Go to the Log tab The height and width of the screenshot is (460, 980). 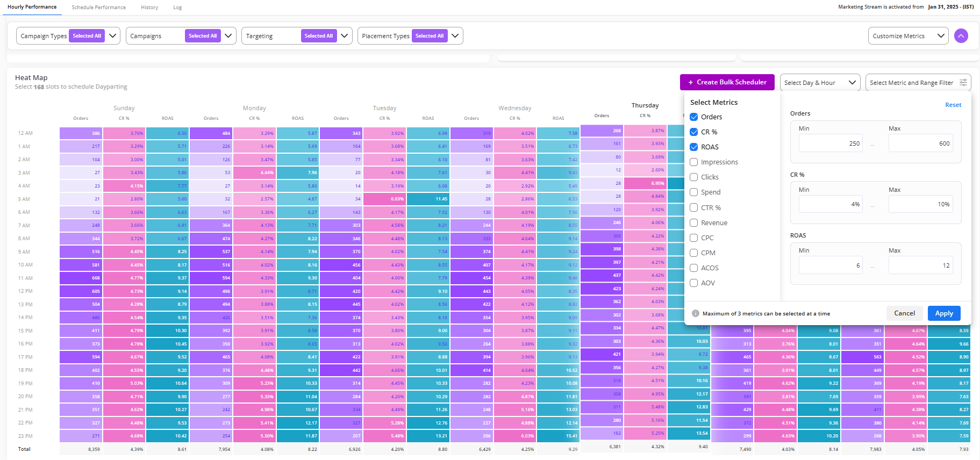click(x=177, y=8)
